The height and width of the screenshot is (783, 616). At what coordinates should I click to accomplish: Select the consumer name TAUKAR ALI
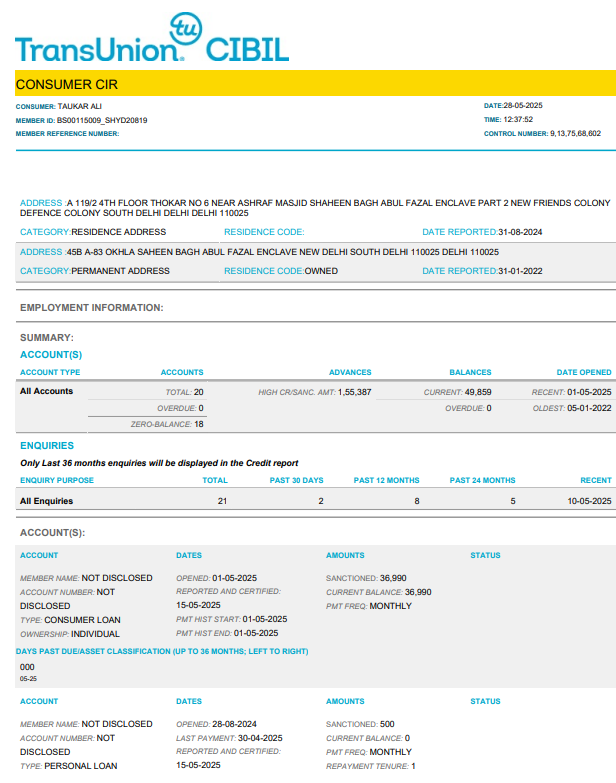pyautogui.click(x=79, y=106)
